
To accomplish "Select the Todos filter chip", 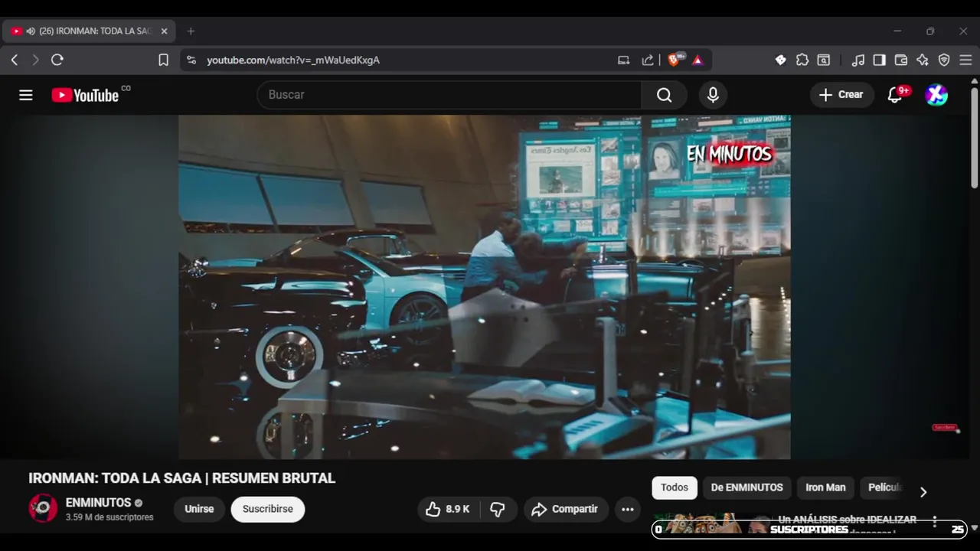I will (675, 487).
